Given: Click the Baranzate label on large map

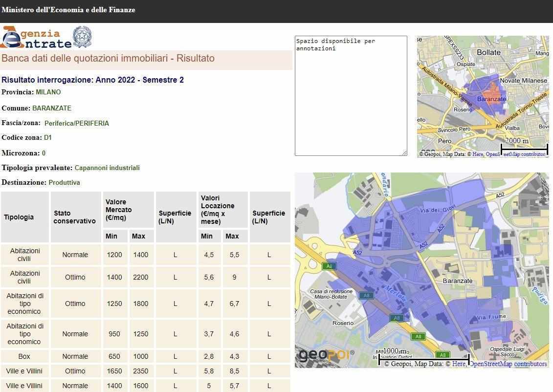Looking at the screenshot, I should point(458,281).
